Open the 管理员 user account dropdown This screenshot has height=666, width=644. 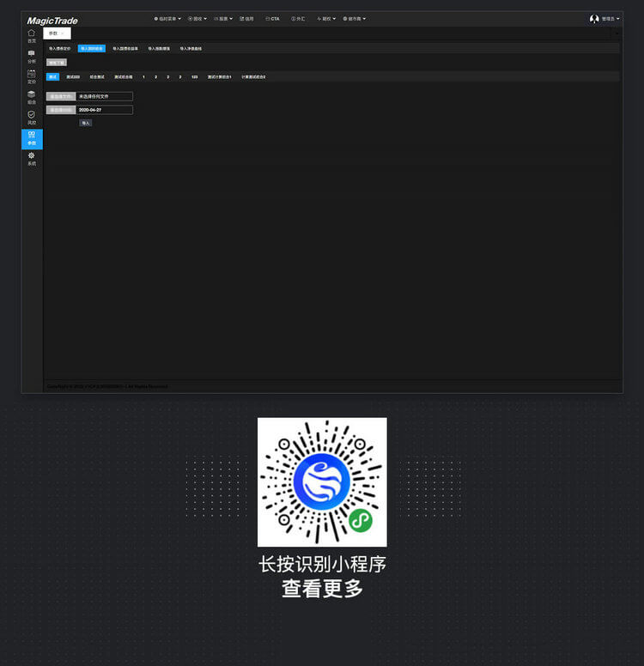611,19
